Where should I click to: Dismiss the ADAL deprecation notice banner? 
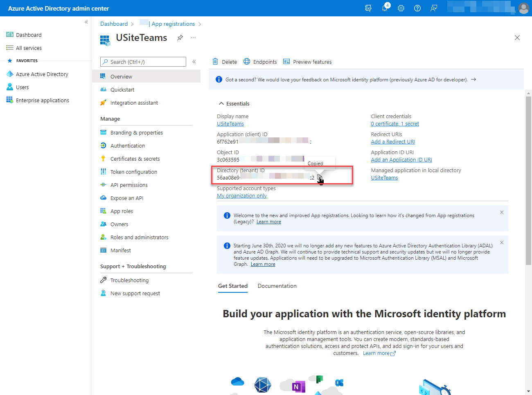(x=502, y=242)
